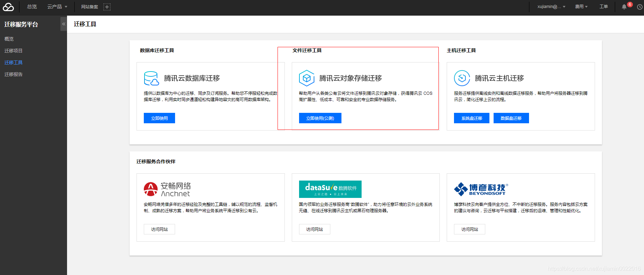644x275 pixels.
Task: Open 工单 in top navigation
Action: [604, 7]
